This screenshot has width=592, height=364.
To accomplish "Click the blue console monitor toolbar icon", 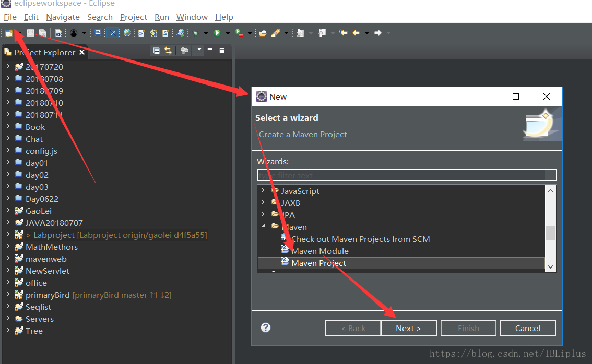I will click(x=98, y=33).
